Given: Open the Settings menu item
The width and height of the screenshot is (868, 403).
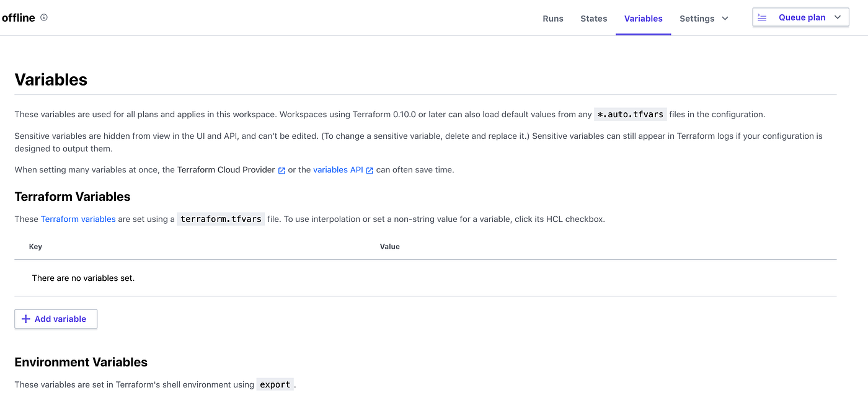Looking at the screenshot, I should [x=697, y=19].
